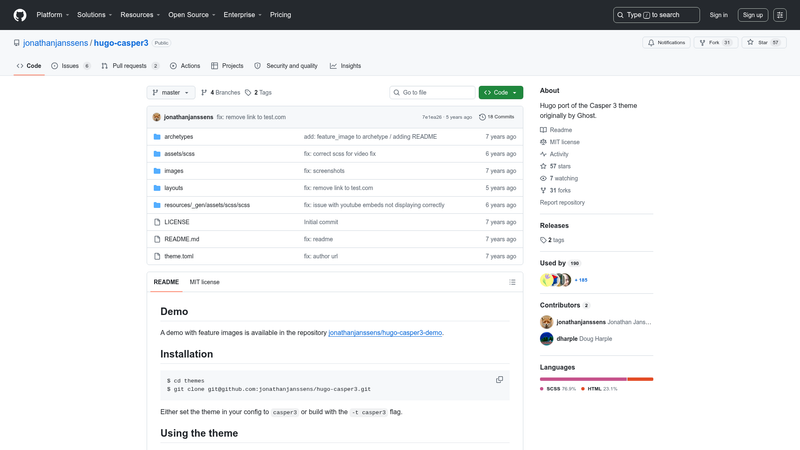Click the Sign in link
Viewport: 800px width, 450px height.
tap(718, 15)
